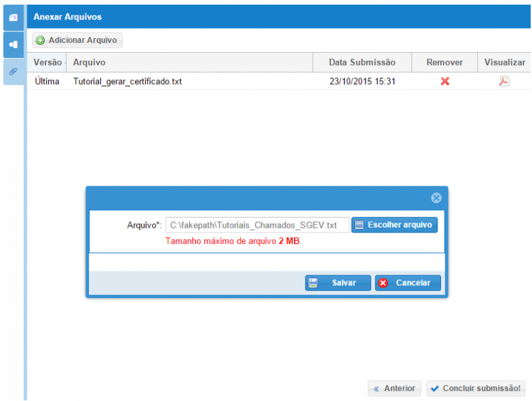Go back with the Anterior button
The width and height of the screenshot is (532, 401).
pyautogui.click(x=394, y=388)
